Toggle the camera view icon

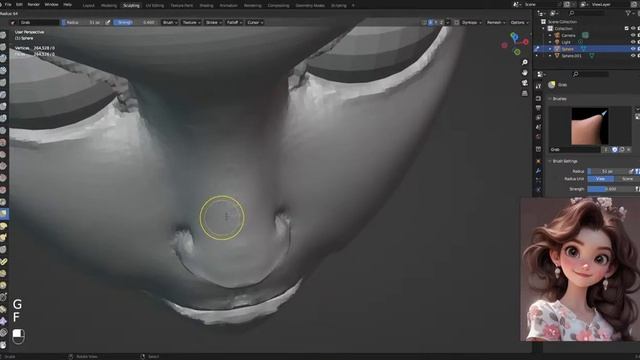524,83
